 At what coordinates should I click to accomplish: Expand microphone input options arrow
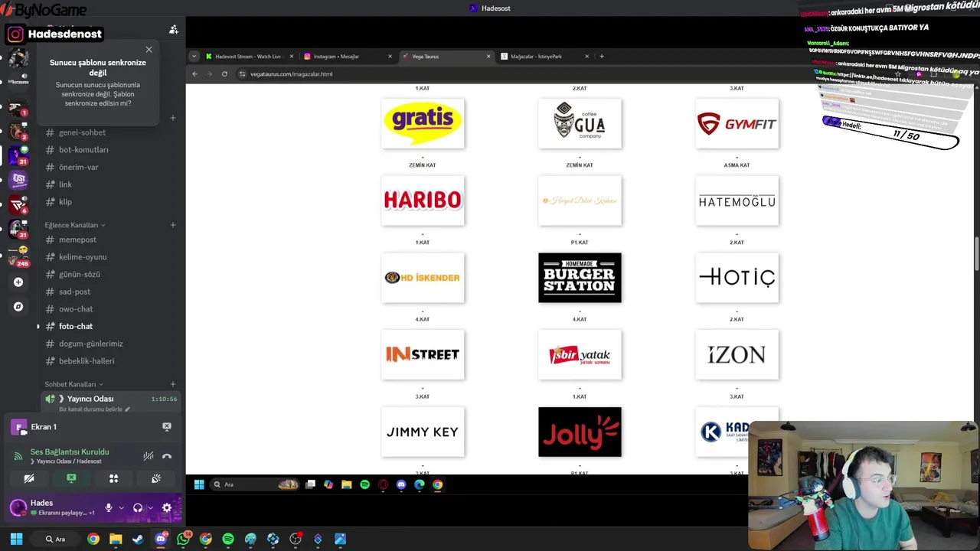tap(121, 507)
